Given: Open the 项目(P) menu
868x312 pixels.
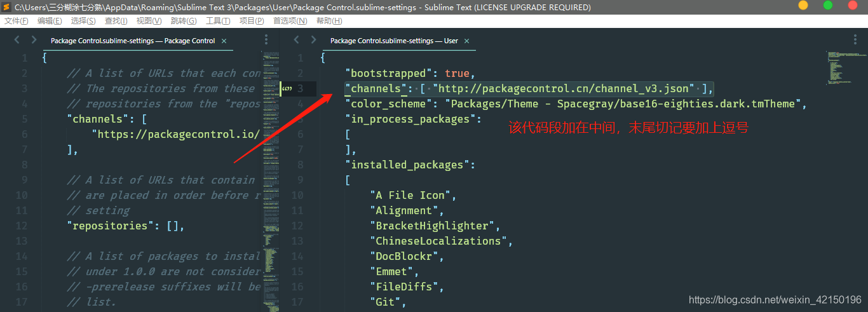Looking at the screenshot, I should (x=252, y=21).
